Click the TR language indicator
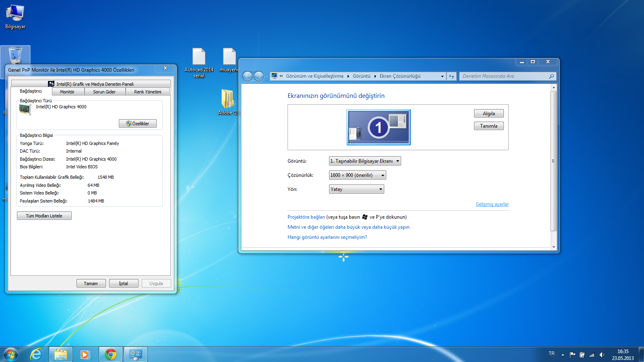The image size is (644, 362). (x=552, y=354)
